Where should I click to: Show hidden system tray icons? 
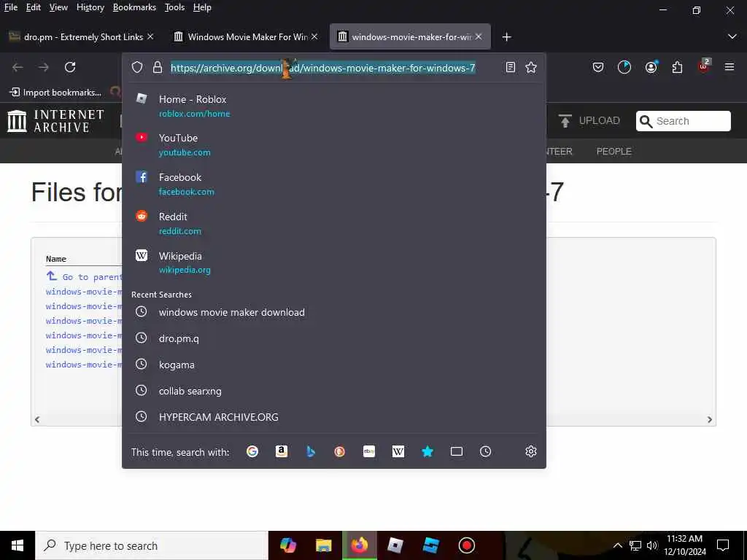coord(617,545)
